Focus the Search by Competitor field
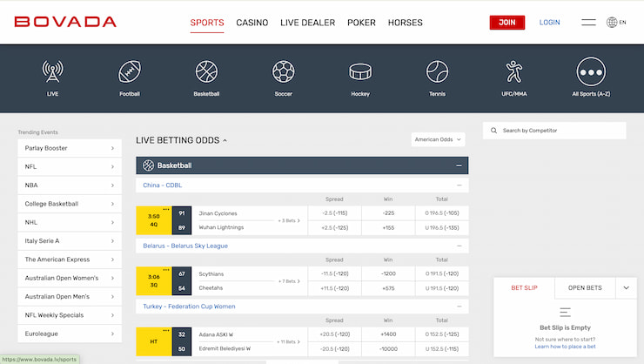 click(x=554, y=131)
